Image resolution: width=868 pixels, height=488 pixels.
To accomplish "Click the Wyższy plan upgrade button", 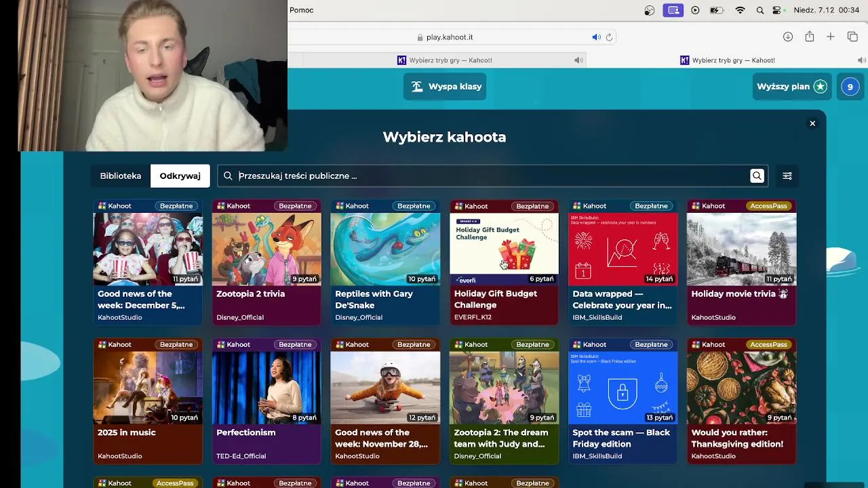I will tap(792, 87).
